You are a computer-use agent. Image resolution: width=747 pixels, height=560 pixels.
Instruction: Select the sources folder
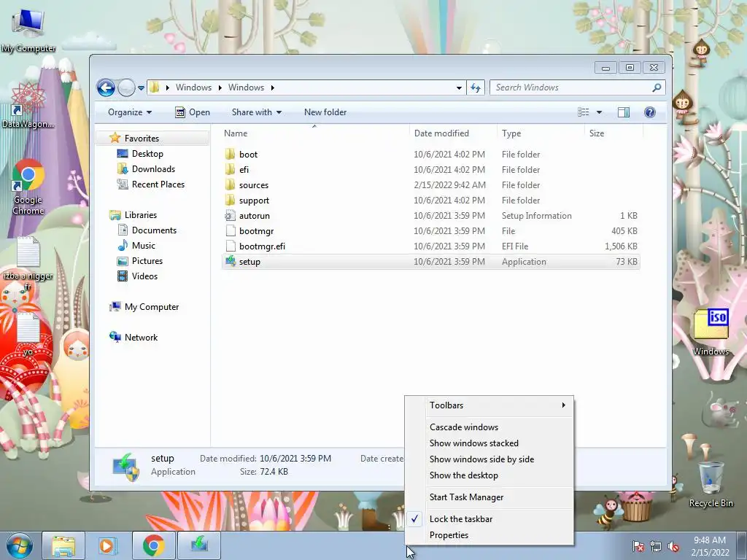pyautogui.click(x=254, y=184)
